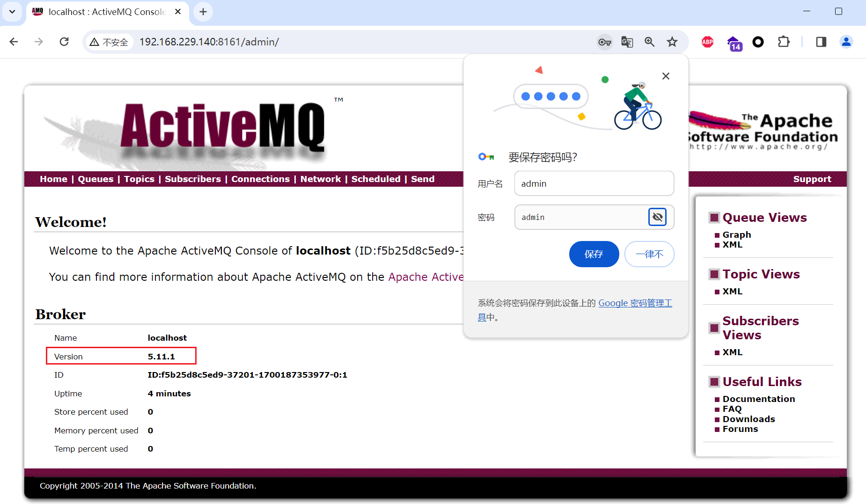Reload the ActiveMQ Console page
Screen dimensions: 866x504
pos(64,42)
